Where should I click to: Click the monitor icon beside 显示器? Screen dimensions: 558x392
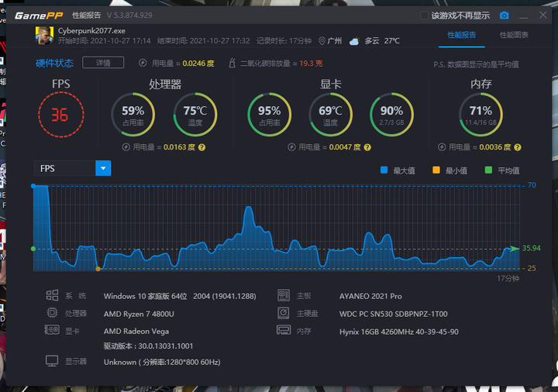[52, 361]
